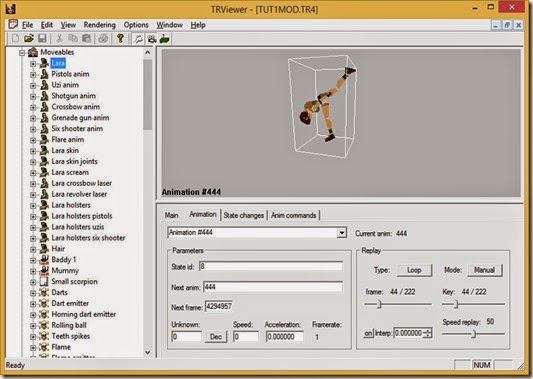Click the Hair item icon
Viewport: 533px width, 379px height.
[44, 249]
